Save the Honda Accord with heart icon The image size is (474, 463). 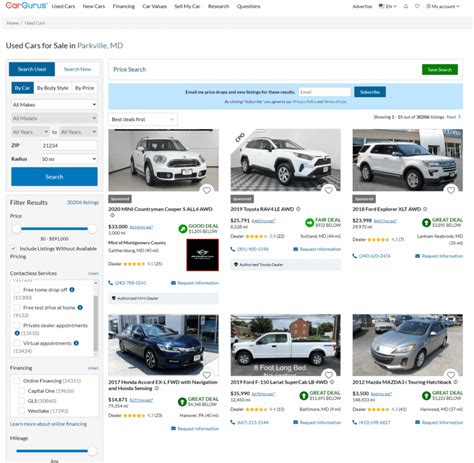[x=207, y=375]
